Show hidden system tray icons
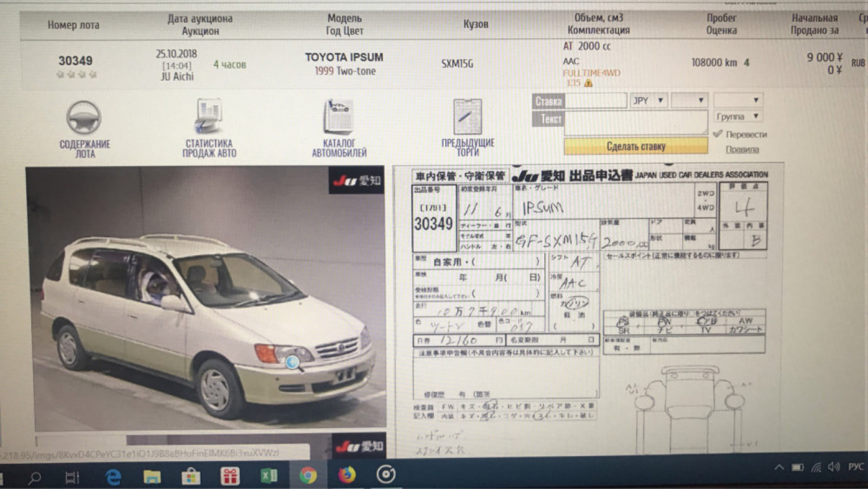The width and height of the screenshot is (868, 489). coord(779,467)
